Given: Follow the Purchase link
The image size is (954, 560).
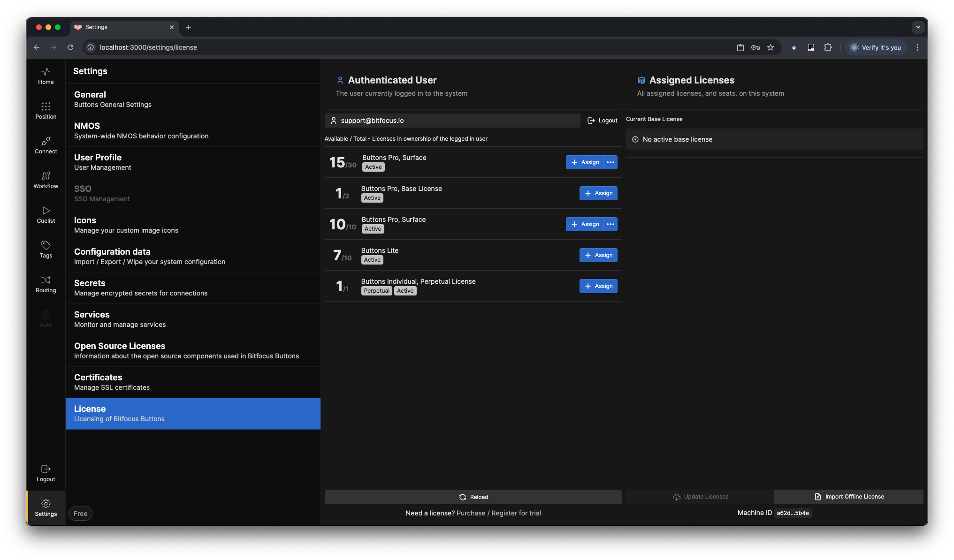Looking at the screenshot, I should coord(471,513).
